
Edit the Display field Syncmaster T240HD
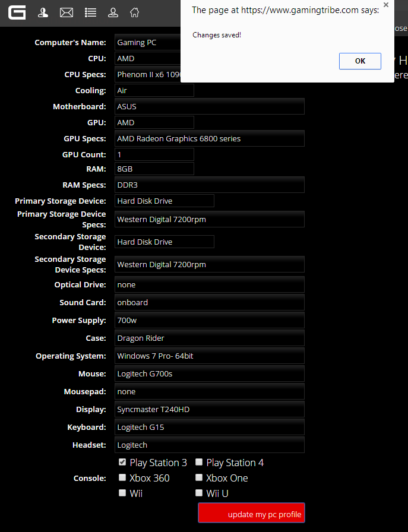(x=210, y=409)
